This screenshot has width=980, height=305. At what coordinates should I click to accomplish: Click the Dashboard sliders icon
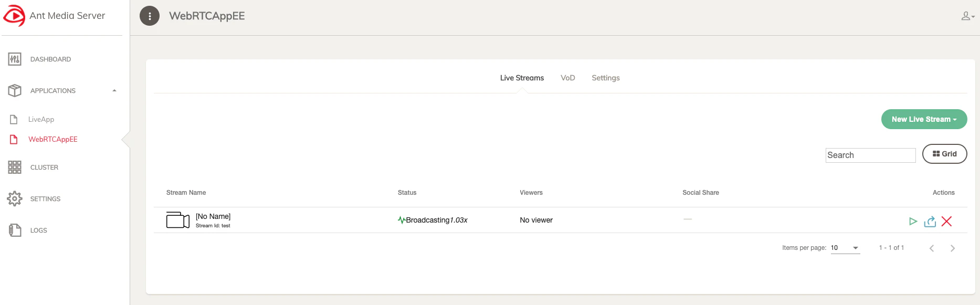click(15, 59)
